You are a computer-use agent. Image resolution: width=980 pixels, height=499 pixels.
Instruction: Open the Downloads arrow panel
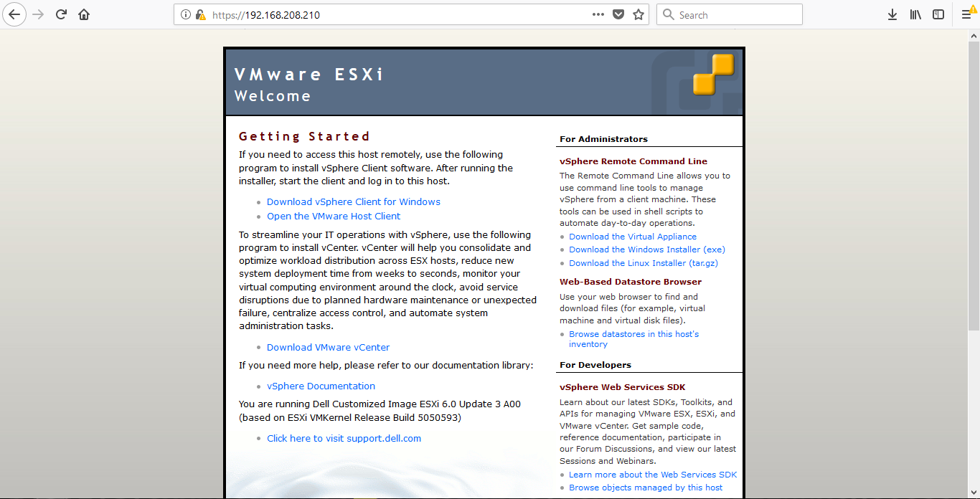(892, 14)
